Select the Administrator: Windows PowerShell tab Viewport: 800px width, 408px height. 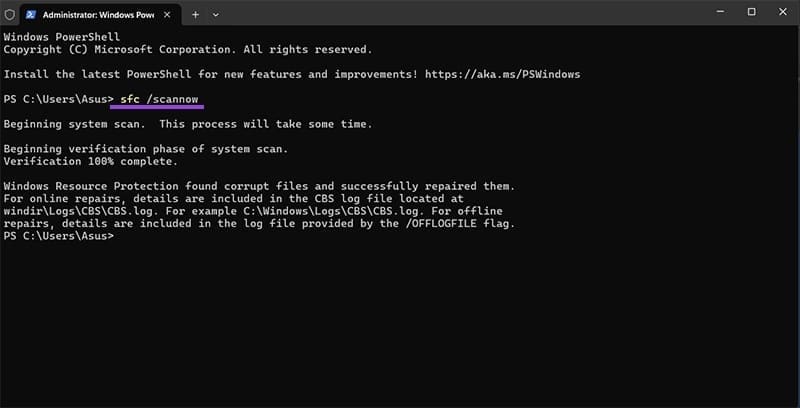click(95, 15)
